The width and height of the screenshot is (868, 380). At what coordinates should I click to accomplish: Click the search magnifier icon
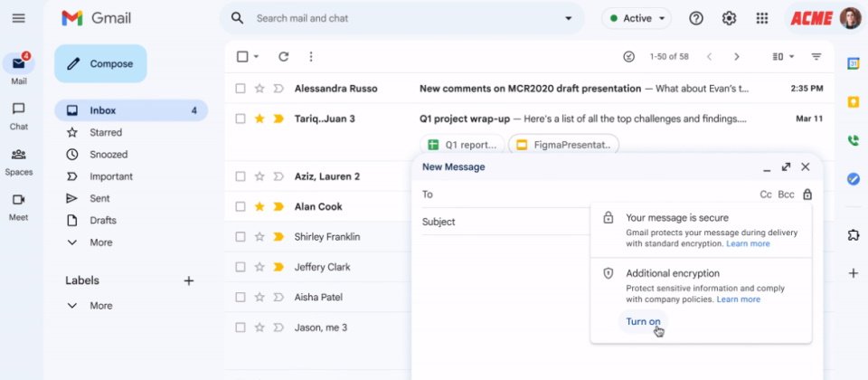point(238,18)
